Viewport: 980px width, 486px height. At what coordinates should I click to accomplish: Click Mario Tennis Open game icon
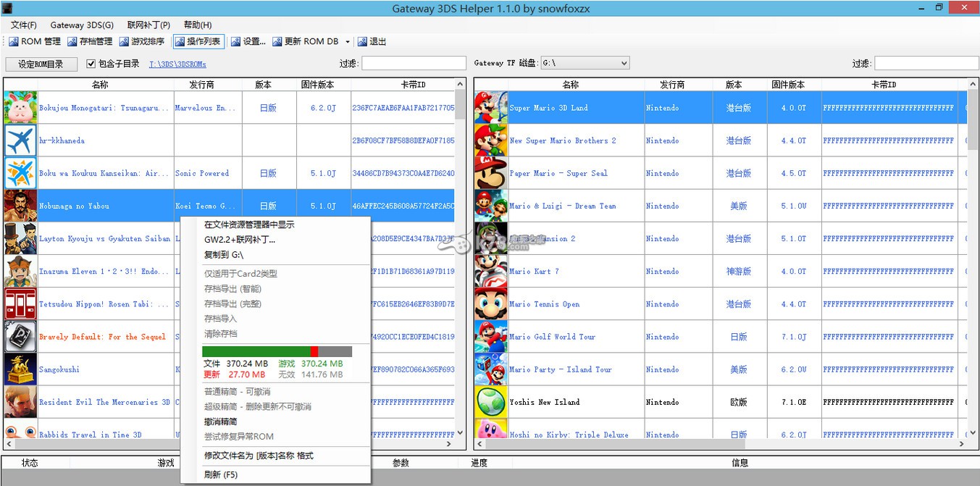[491, 304]
